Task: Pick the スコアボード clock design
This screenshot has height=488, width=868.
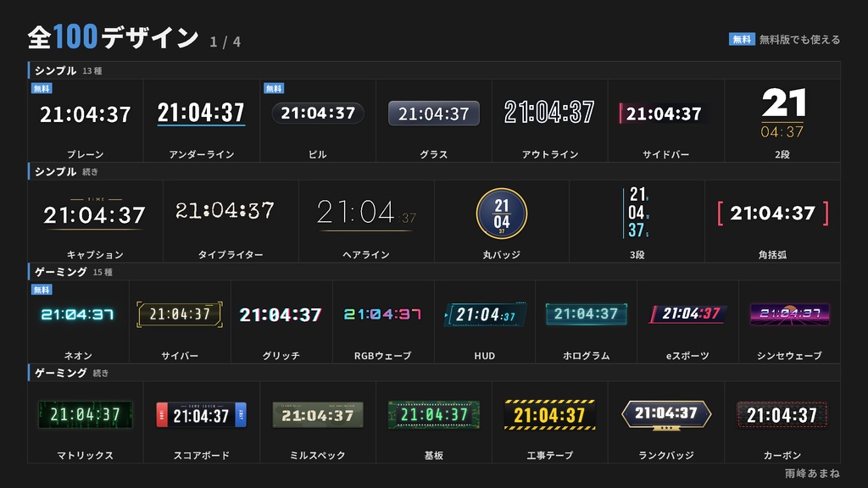Action: 202,423
